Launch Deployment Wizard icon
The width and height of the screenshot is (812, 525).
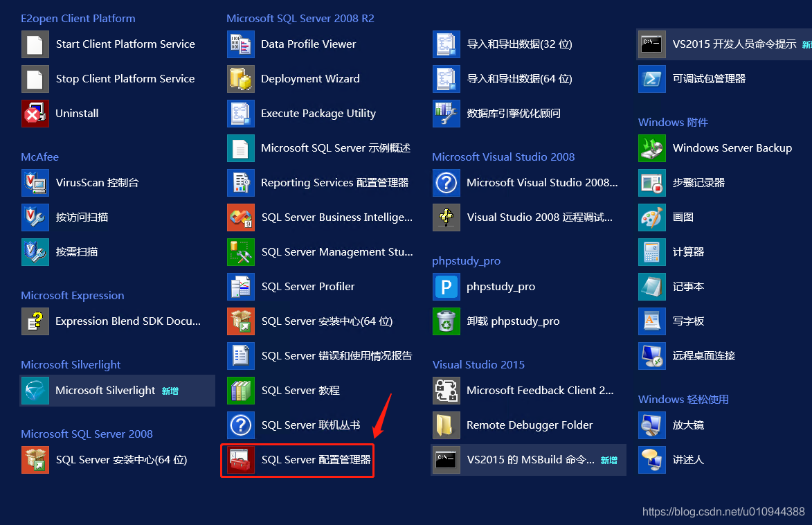click(x=241, y=79)
